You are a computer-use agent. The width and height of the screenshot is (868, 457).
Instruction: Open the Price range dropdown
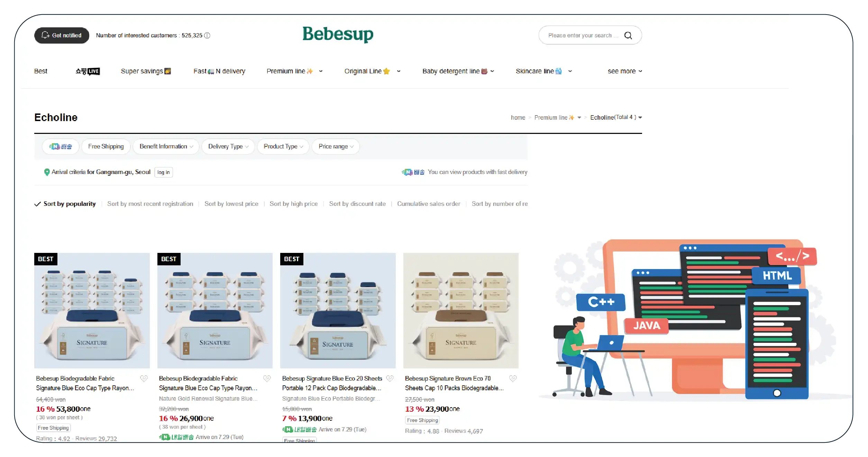click(336, 147)
